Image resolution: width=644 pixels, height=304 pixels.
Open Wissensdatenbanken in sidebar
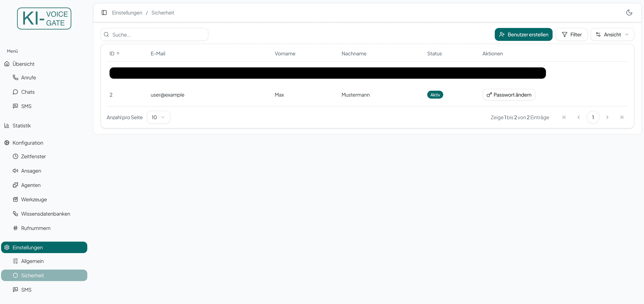45,214
